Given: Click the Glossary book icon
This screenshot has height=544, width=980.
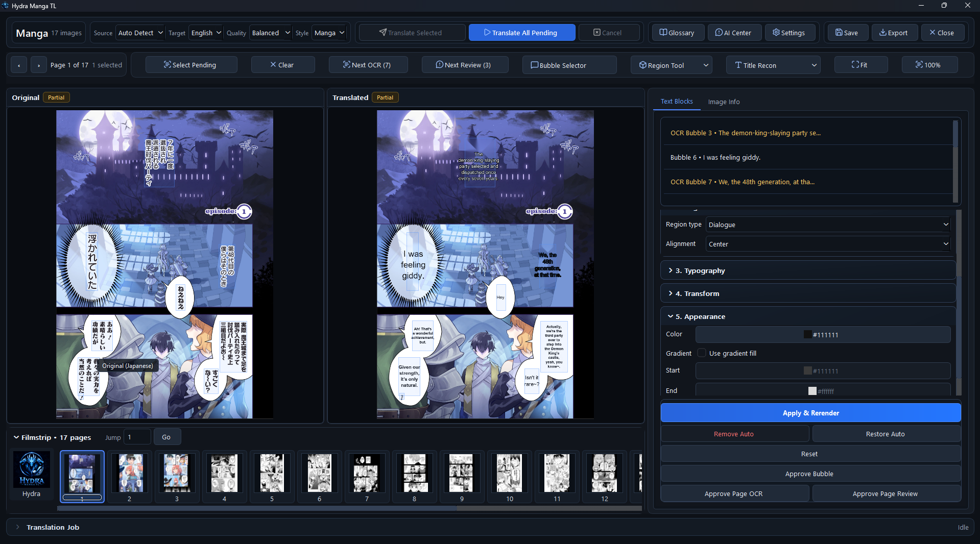Looking at the screenshot, I should click(663, 32).
